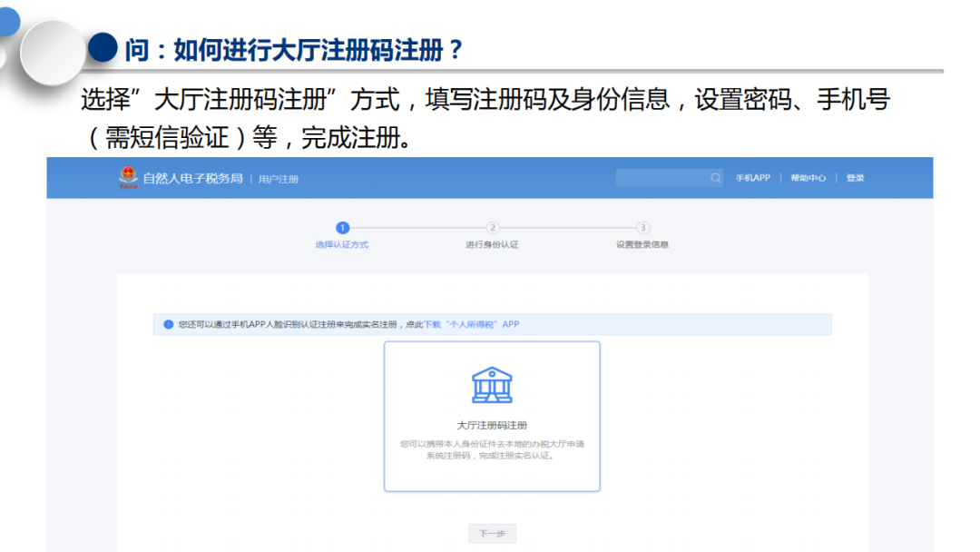Screen dimensions: 980x552
Task: Open the 帮助中心 link
Action: (x=808, y=178)
